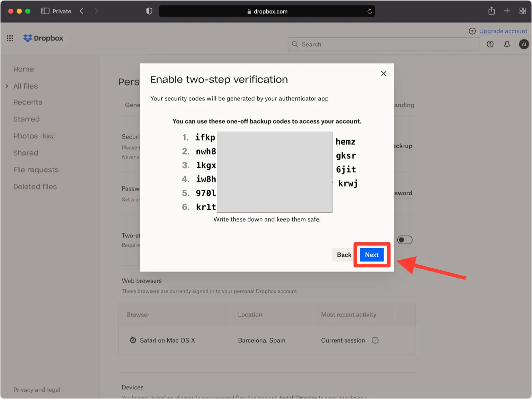Click the Next button in the dialog
The image size is (532, 399).
click(372, 255)
